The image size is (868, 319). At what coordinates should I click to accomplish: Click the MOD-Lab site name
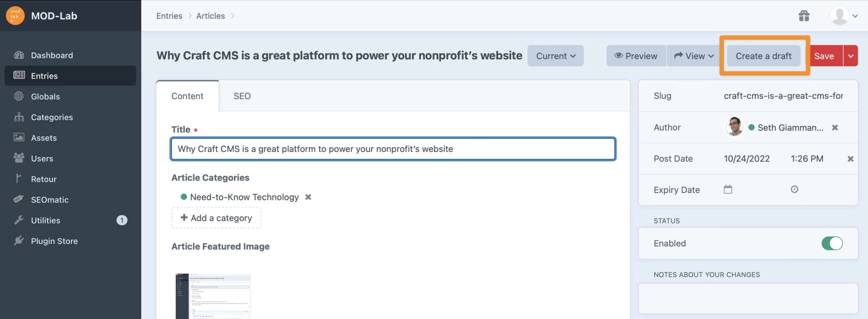pos(54,16)
